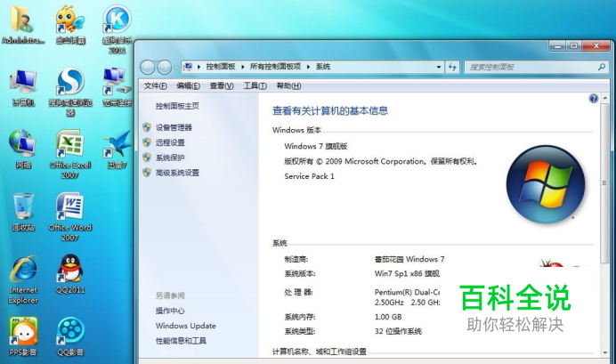Viewport: 616px width, 364px height.
Task: Click the vertical scrollbar up arrow
Action: tap(605, 98)
